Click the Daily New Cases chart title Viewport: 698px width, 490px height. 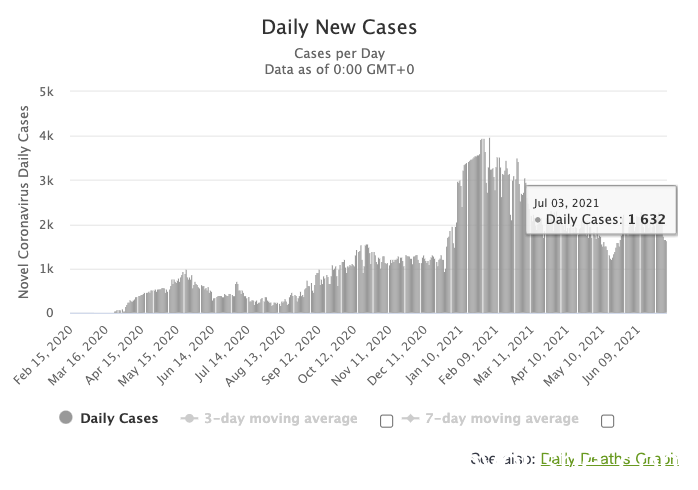point(339,27)
